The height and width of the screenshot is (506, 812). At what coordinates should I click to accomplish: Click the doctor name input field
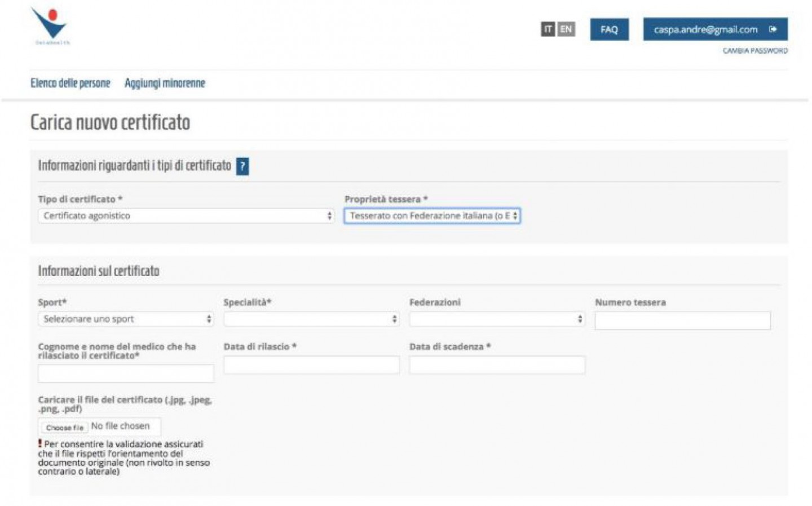pos(125,373)
